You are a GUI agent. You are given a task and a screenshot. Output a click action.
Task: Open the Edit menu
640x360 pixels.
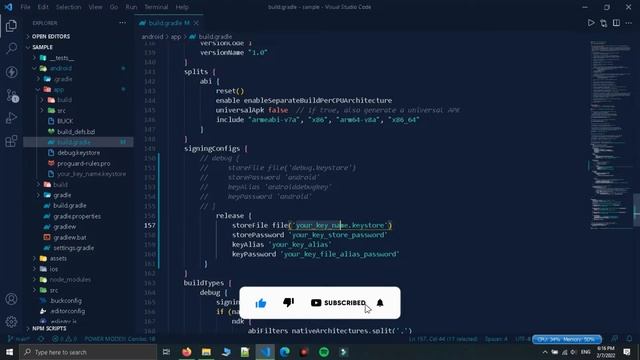click(x=43, y=7)
